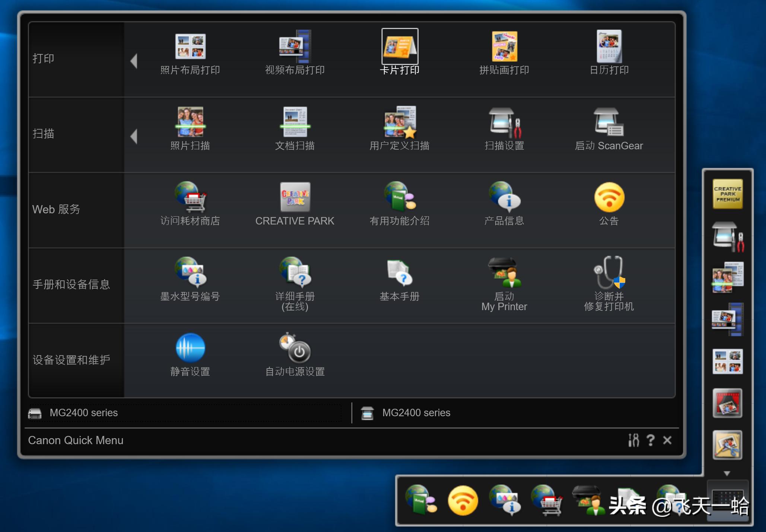766x532 pixels.
Task: Open Creative Park Premium sidebar shortcut
Action: 727,194
